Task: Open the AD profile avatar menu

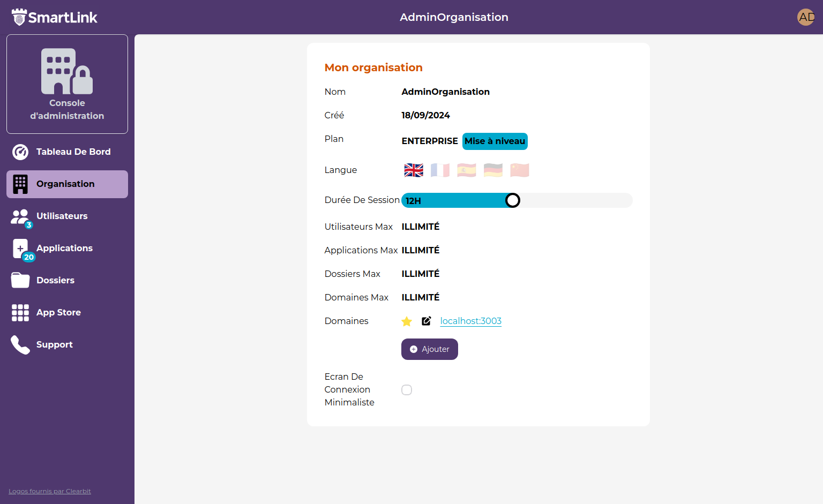Action: click(x=806, y=17)
